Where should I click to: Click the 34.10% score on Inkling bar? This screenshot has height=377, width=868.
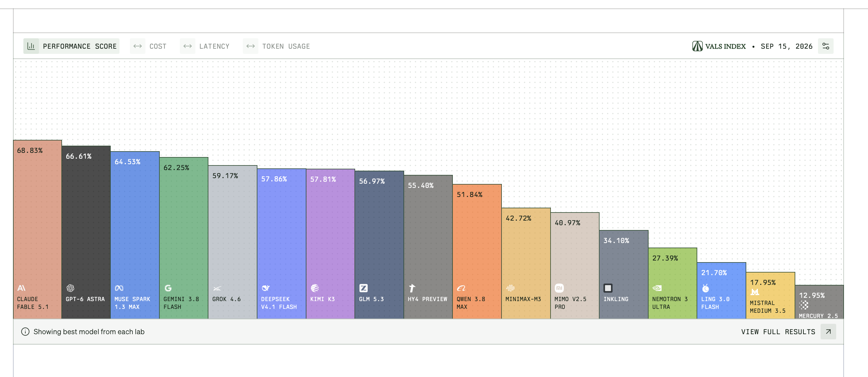pos(616,240)
